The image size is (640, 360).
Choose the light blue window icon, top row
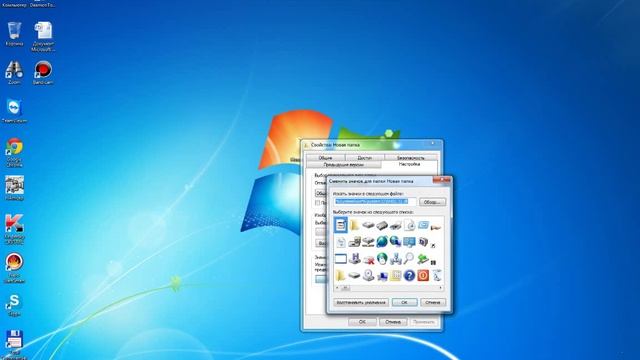(x=423, y=225)
